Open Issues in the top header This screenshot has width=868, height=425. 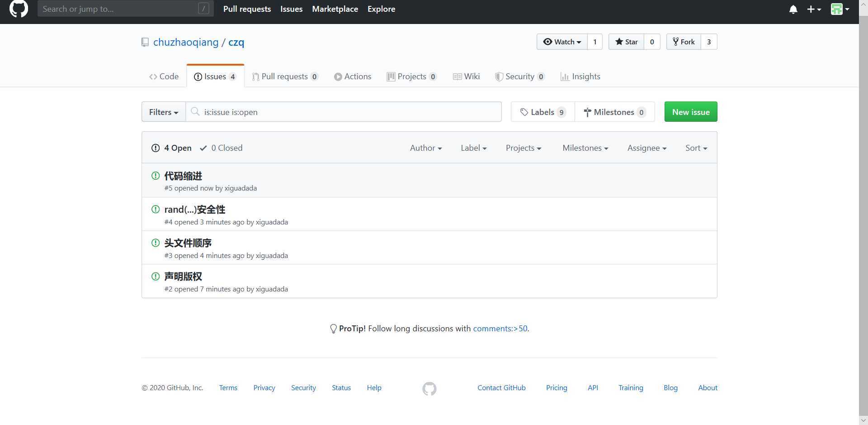click(291, 9)
